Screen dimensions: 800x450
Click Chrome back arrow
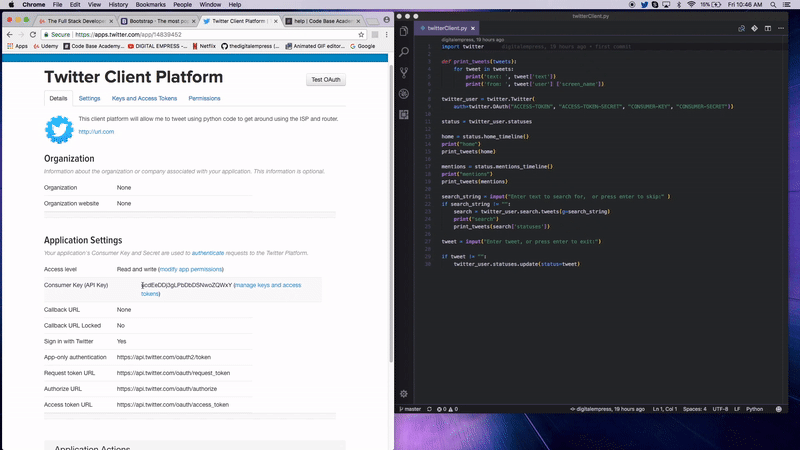click(10, 35)
